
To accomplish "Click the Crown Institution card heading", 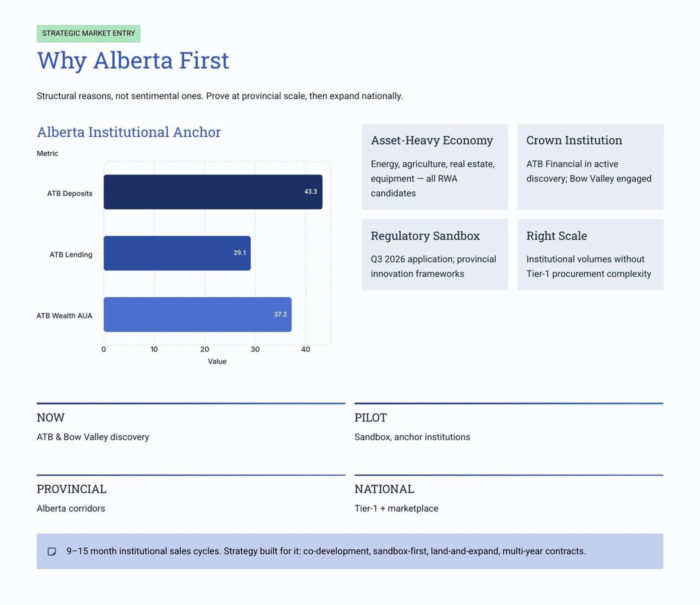I will click(574, 140).
